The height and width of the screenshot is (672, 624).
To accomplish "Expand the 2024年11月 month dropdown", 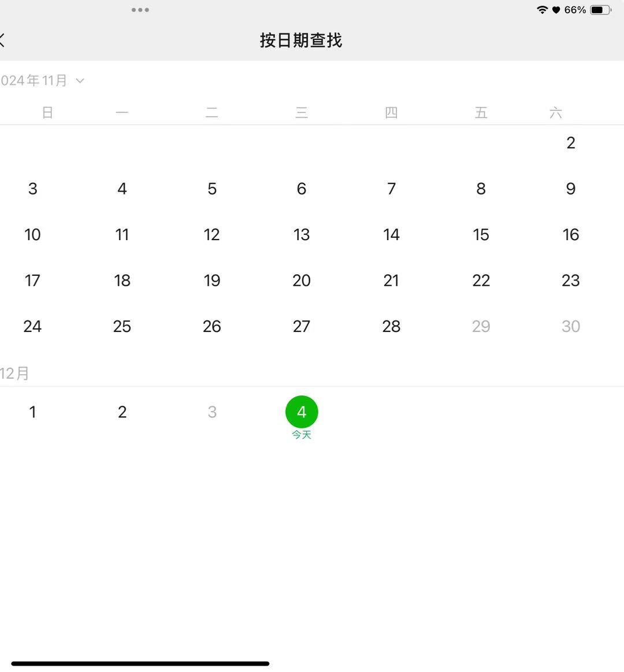I will point(42,81).
